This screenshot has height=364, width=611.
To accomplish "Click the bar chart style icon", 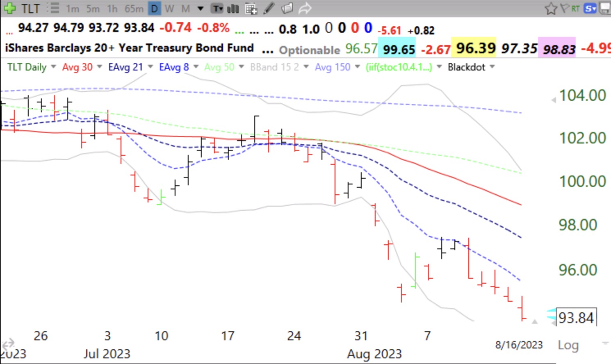I will coord(233,9).
